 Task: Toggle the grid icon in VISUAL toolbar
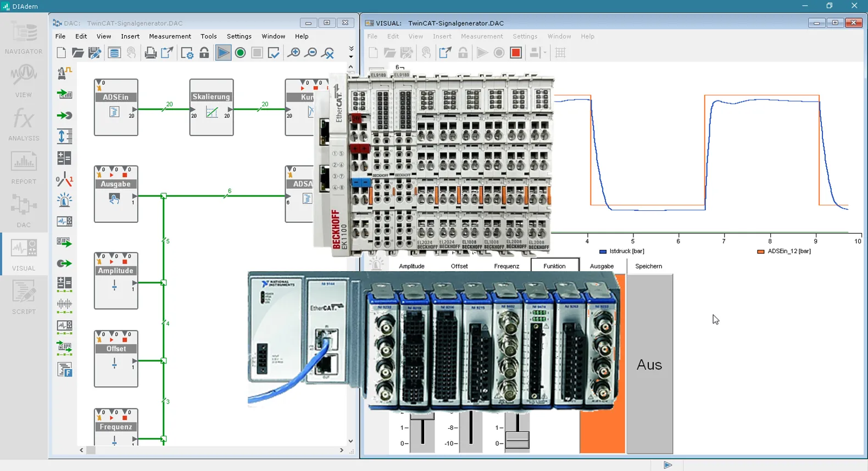point(560,53)
